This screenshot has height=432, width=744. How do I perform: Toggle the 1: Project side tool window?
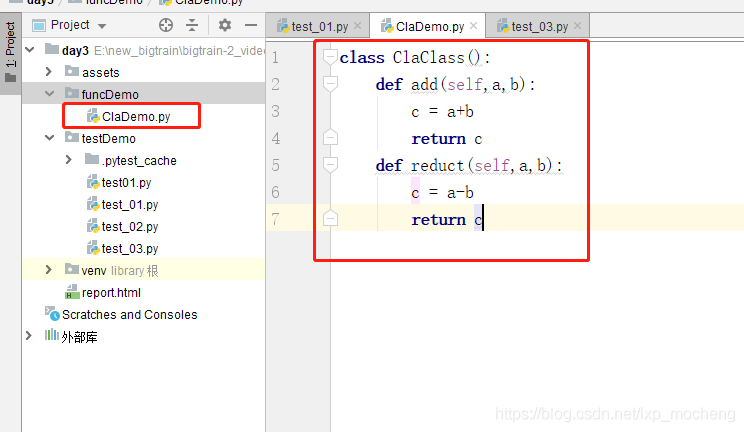[x=10, y=52]
